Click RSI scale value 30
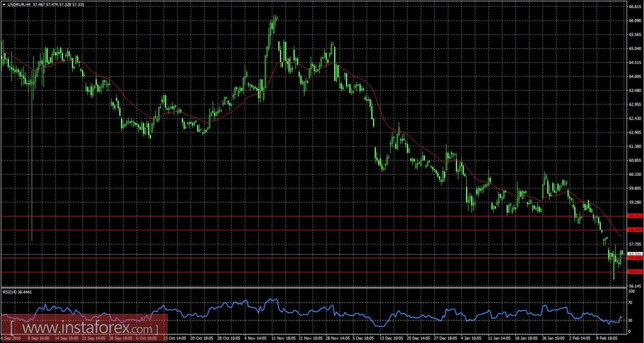 click(x=630, y=320)
